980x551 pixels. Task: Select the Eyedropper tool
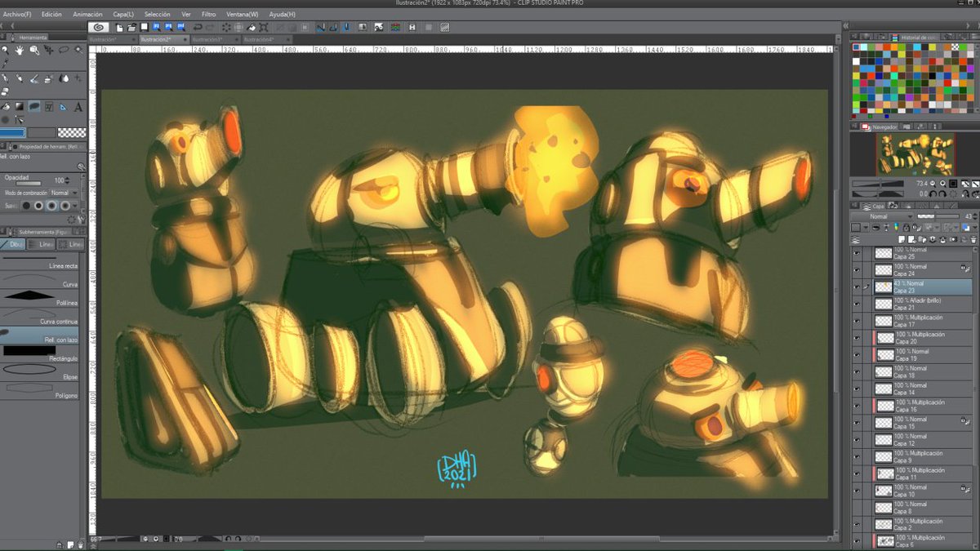[x=5, y=63]
